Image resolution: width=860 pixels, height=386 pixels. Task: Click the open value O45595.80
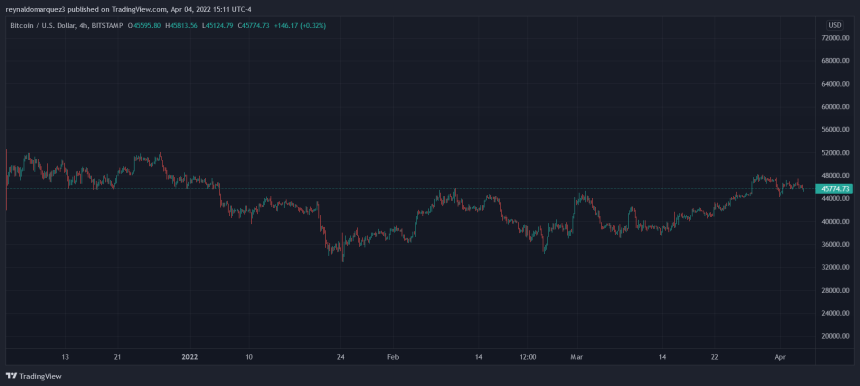[x=144, y=25]
